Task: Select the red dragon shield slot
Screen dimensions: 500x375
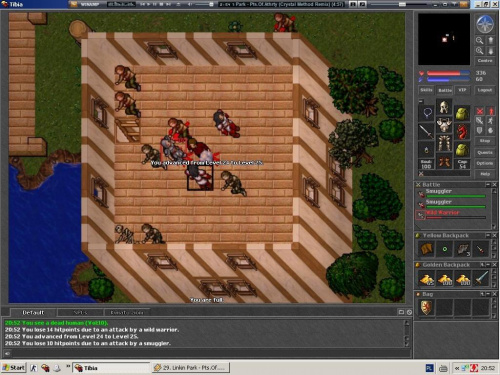Action: point(462,132)
